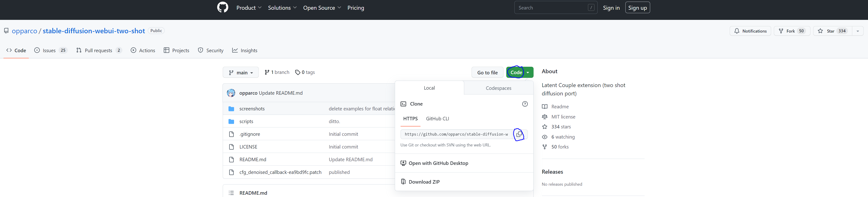Open the .gitignore file
Screen dimensions: 868x197
tap(250, 134)
